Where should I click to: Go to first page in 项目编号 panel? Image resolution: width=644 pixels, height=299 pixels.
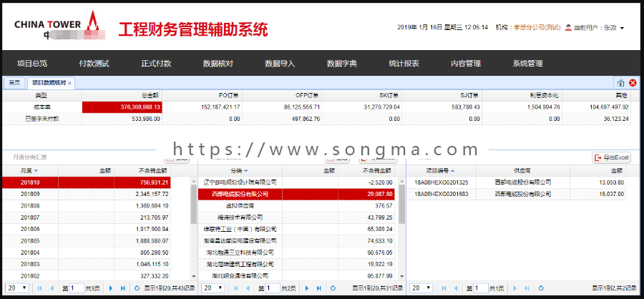444,288
